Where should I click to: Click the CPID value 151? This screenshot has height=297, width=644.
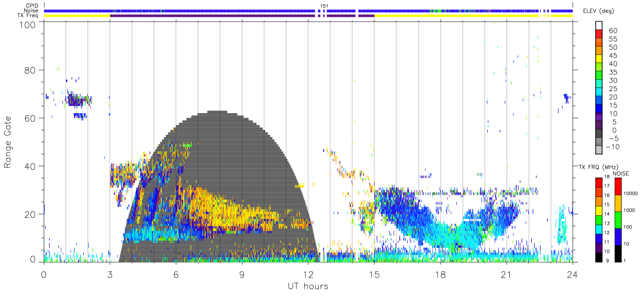coord(324,6)
